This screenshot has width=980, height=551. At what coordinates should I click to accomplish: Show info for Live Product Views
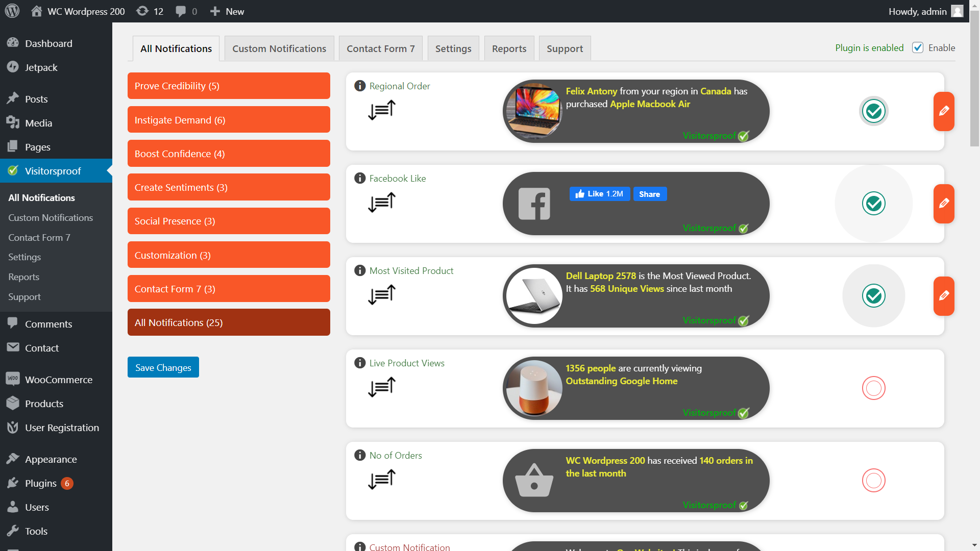tap(360, 363)
